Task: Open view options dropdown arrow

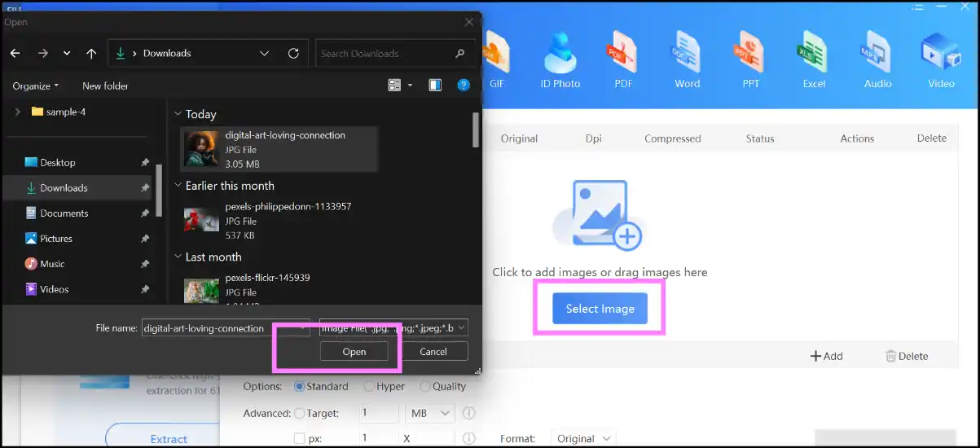Action: tap(410, 85)
